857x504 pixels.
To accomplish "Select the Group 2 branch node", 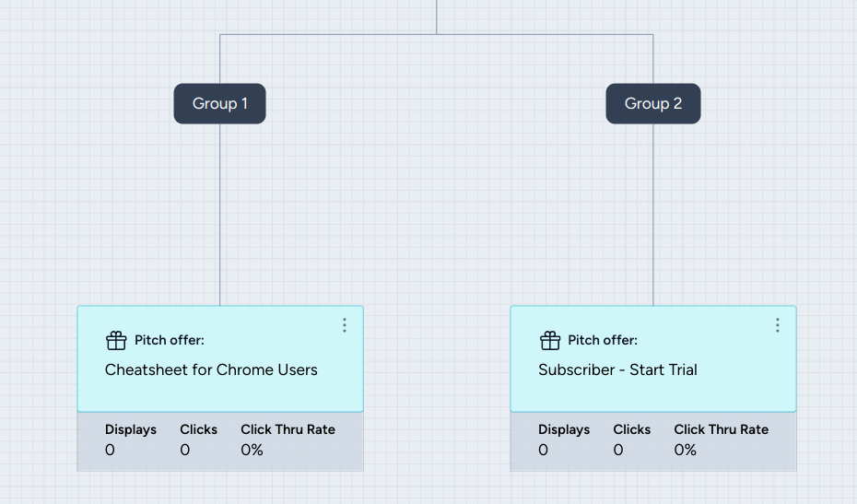I will (x=652, y=103).
